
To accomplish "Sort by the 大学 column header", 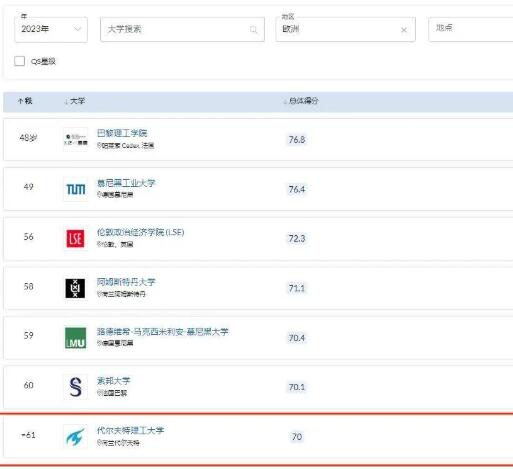I will coord(74,101).
